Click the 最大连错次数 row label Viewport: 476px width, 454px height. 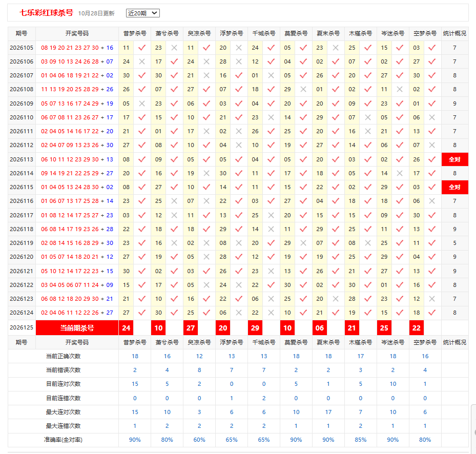tap(63, 426)
